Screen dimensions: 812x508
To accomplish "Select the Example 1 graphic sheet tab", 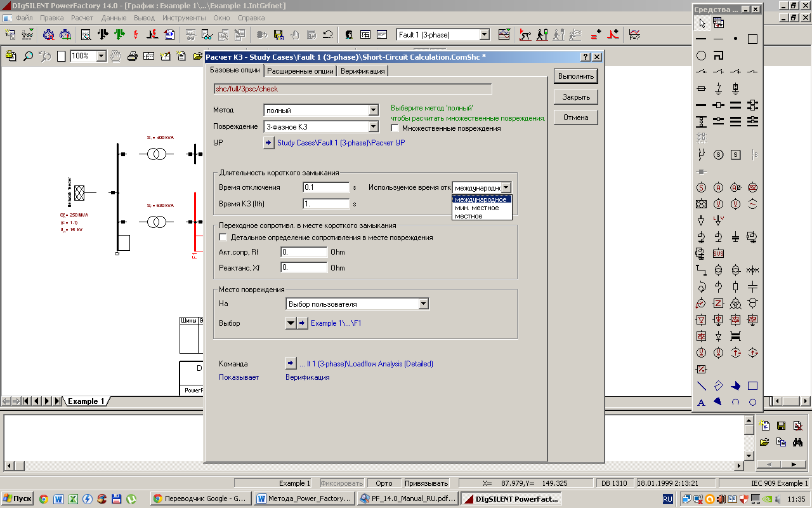I will coord(85,401).
